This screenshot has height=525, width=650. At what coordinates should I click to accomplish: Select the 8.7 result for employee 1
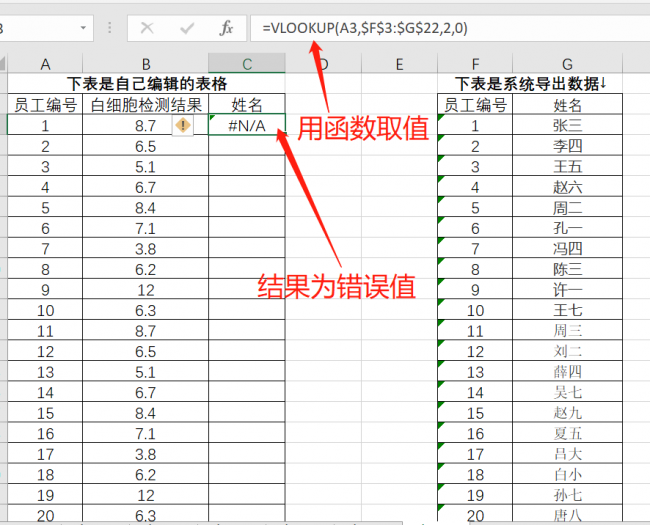pyautogui.click(x=146, y=125)
